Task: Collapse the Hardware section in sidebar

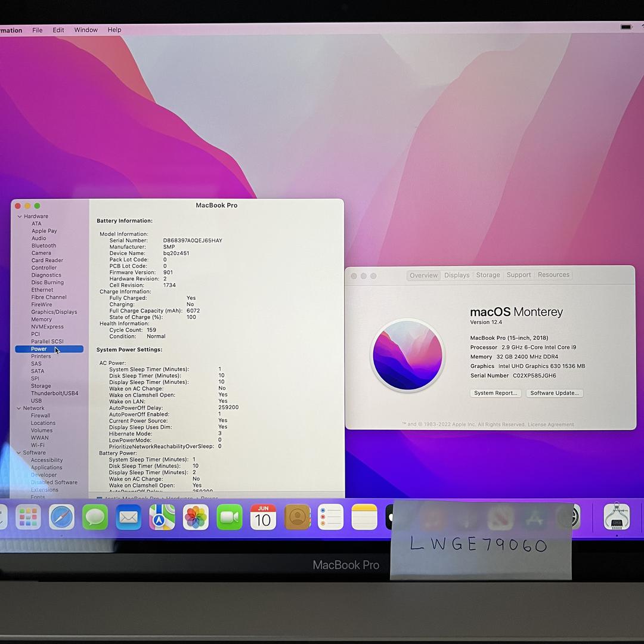Action: coord(20,216)
